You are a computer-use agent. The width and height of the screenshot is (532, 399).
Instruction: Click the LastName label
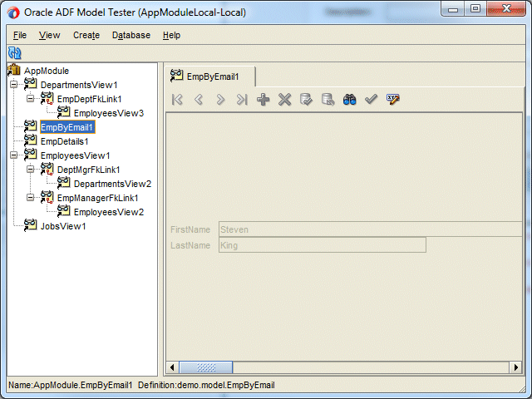click(x=190, y=245)
